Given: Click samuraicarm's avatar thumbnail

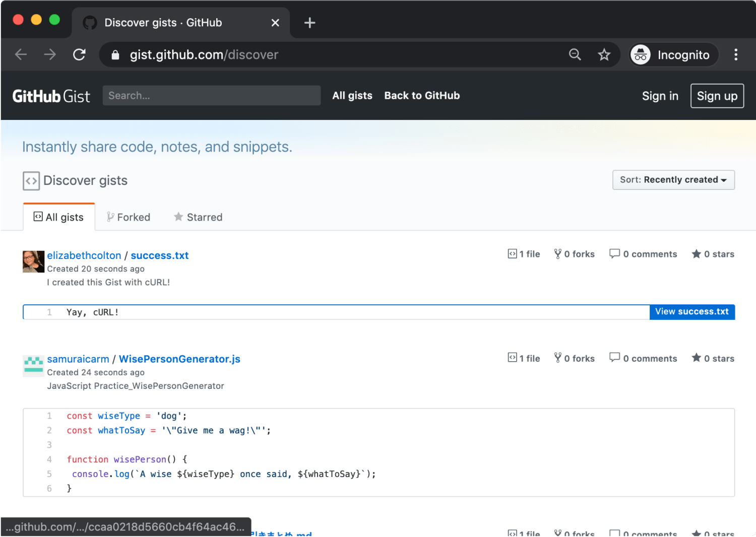Looking at the screenshot, I should (33, 365).
